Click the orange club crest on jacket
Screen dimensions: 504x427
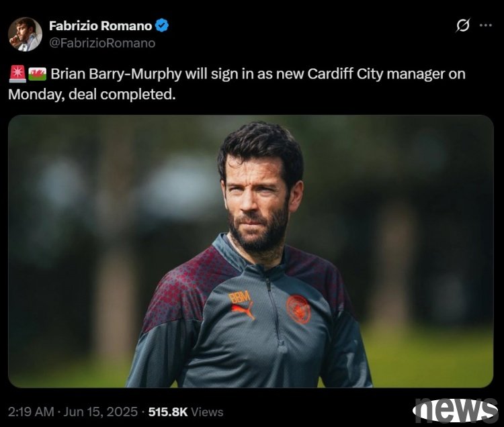[x=298, y=310]
